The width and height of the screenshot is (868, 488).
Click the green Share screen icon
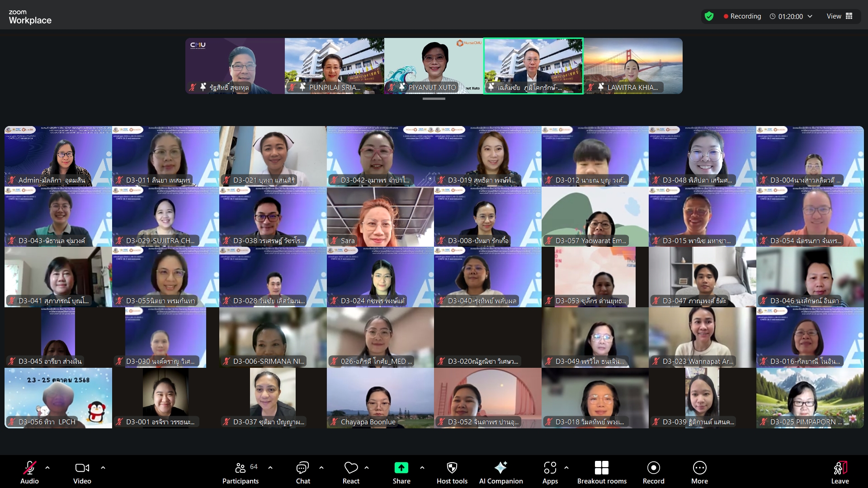(x=401, y=468)
